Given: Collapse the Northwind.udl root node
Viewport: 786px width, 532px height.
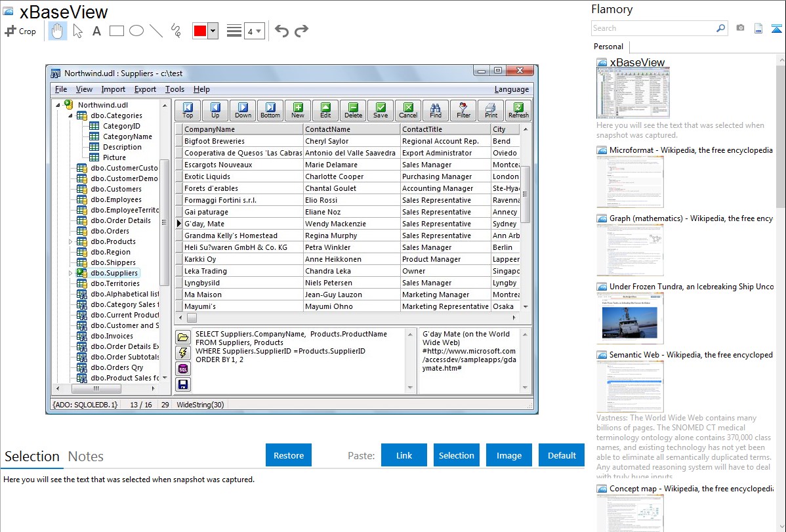Looking at the screenshot, I should coord(58,105).
